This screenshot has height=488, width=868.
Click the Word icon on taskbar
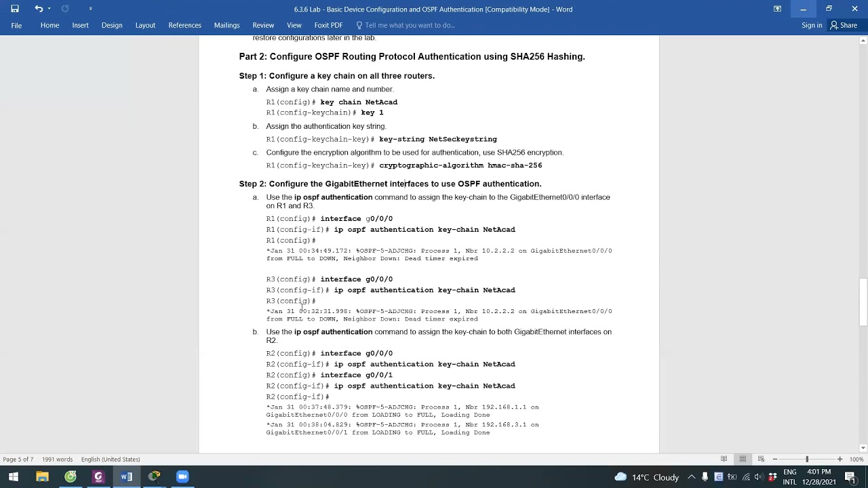pyautogui.click(x=126, y=476)
